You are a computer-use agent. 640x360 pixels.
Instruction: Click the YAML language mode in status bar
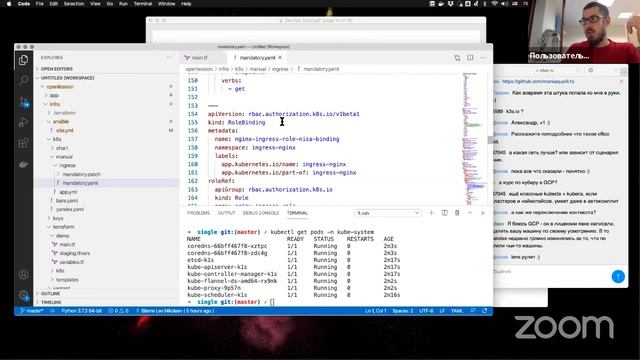coord(457,311)
